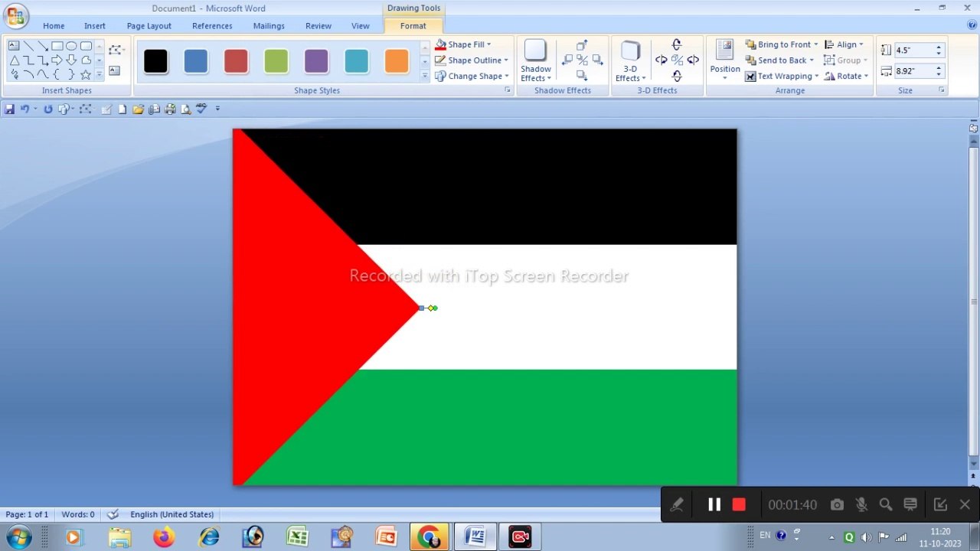This screenshot has height=551, width=980.
Task: Open Firefox from the taskbar
Action: pos(164,536)
